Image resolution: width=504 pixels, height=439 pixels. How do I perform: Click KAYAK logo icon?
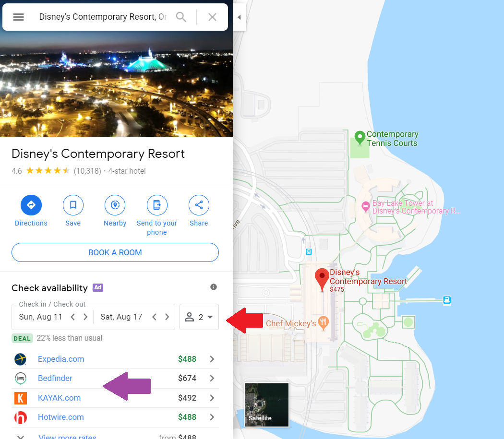[x=20, y=398]
